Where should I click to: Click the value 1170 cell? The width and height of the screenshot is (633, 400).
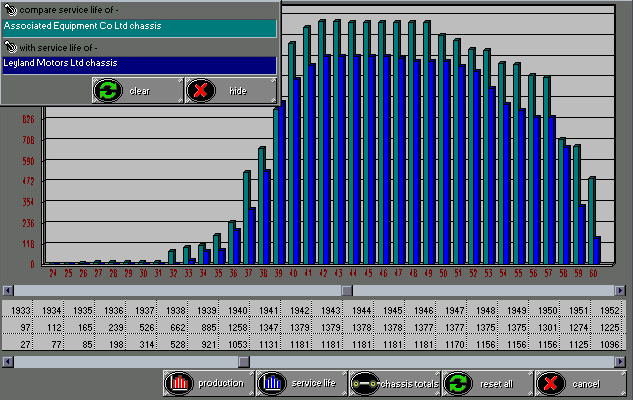pos(451,344)
